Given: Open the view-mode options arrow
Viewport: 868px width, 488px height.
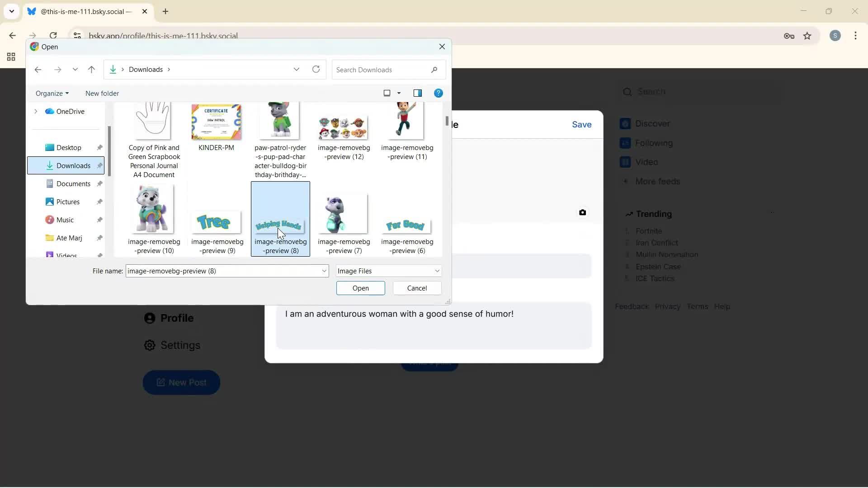Looking at the screenshot, I should tap(399, 93).
